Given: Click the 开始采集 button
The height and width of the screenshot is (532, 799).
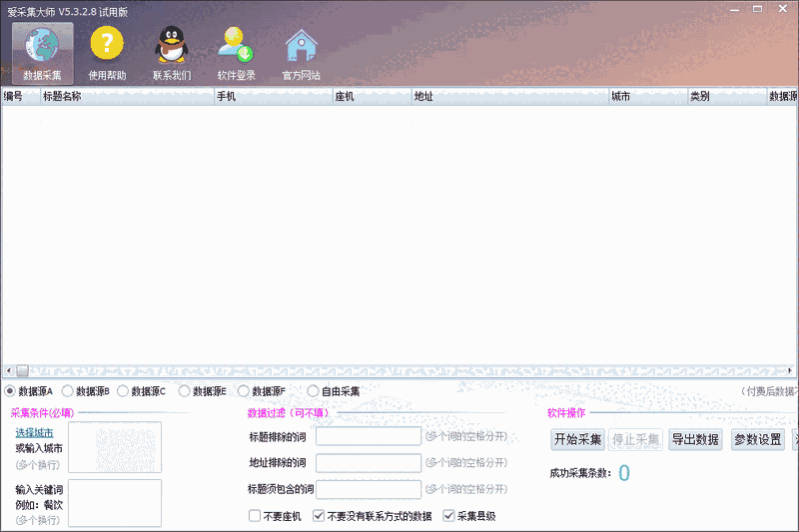Looking at the screenshot, I should pos(578,439).
